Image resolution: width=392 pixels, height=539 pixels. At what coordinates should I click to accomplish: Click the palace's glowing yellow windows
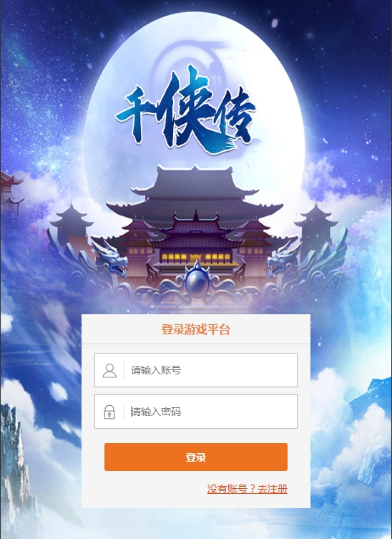pyautogui.click(x=196, y=257)
